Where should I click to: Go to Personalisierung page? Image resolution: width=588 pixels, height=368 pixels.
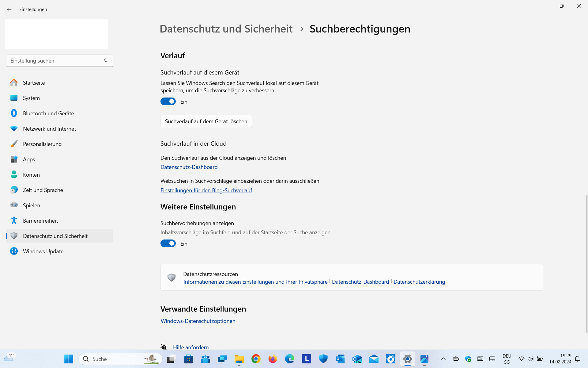point(42,144)
